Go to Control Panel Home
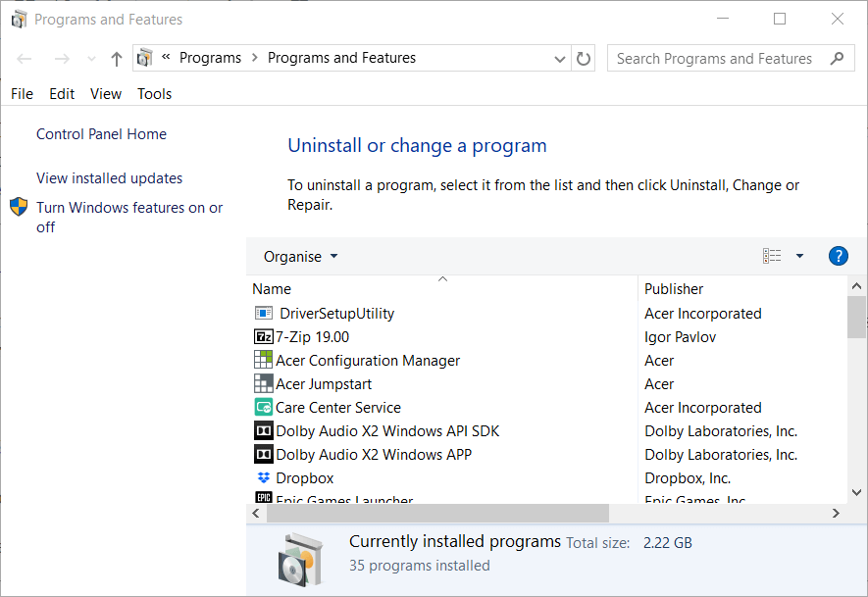Viewport: 868px width, 597px height. tap(101, 134)
